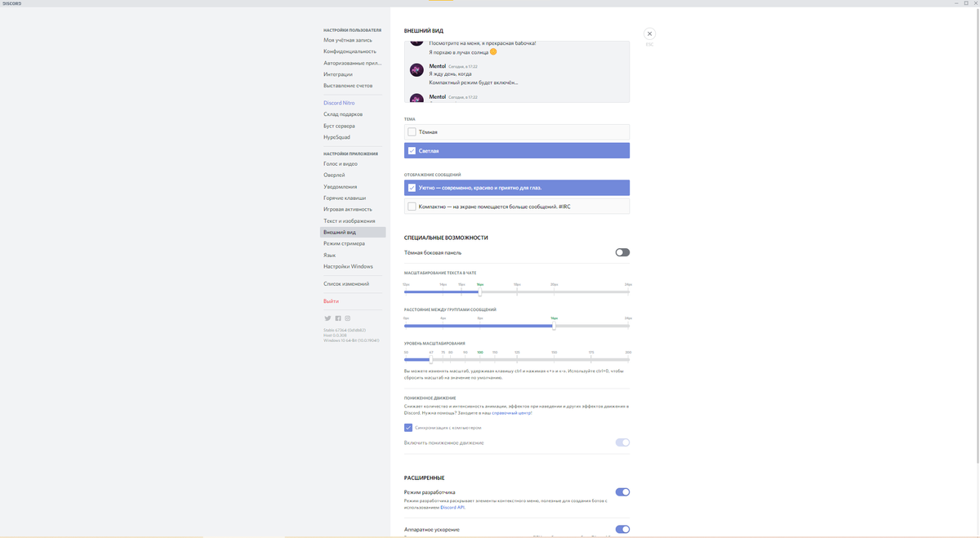Click the red Выйти logout item

pos(353,301)
